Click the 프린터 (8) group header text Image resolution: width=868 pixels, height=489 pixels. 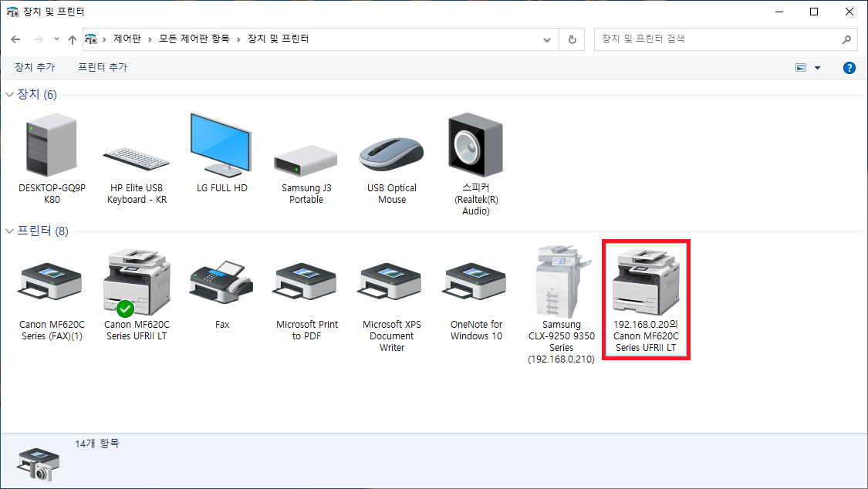(x=43, y=231)
